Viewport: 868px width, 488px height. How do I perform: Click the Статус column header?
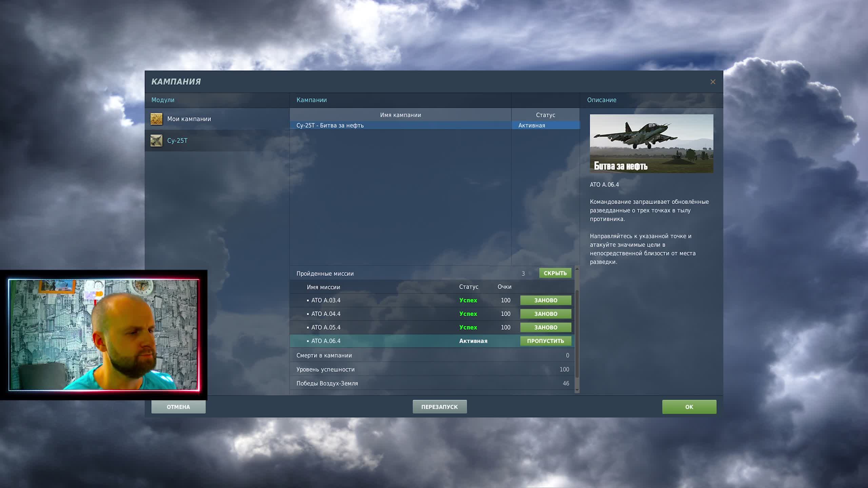(x=545, y=115)
